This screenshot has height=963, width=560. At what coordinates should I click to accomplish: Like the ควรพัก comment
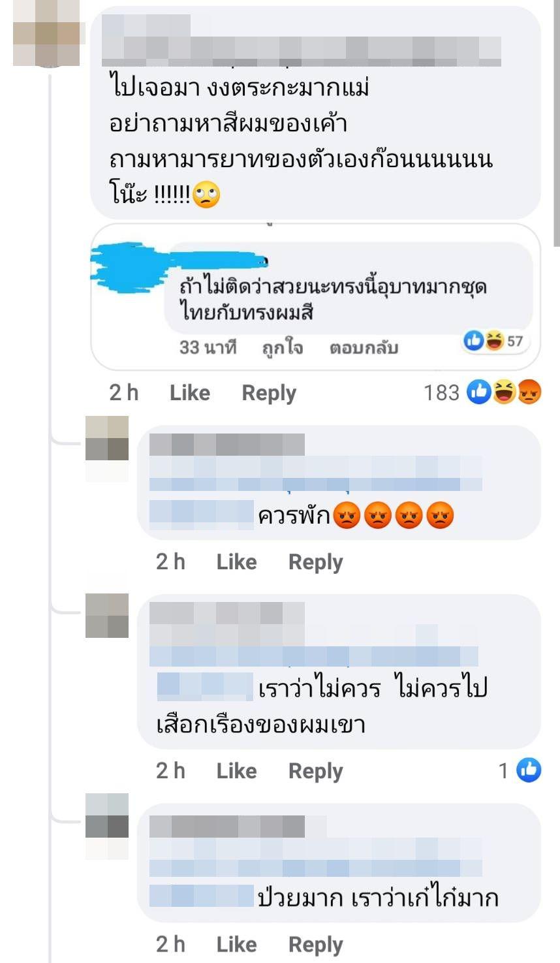click(236, 562)
